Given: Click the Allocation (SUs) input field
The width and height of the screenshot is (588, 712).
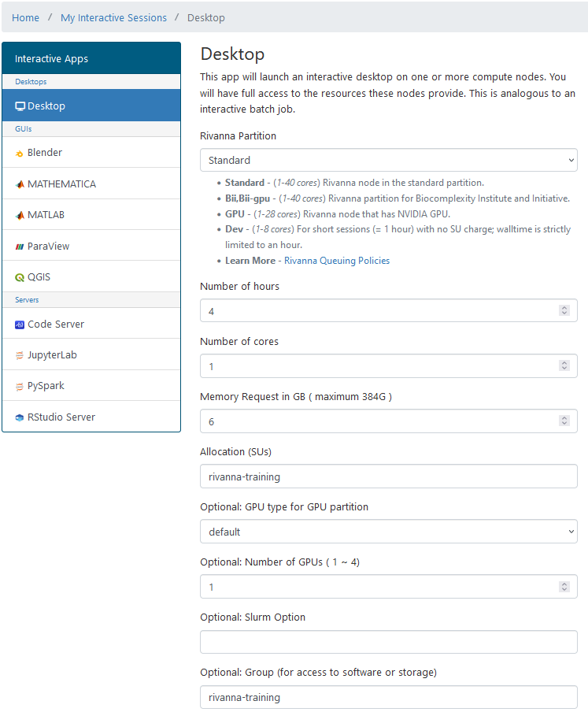Looking at the screenshot, I should pos(388,477).
